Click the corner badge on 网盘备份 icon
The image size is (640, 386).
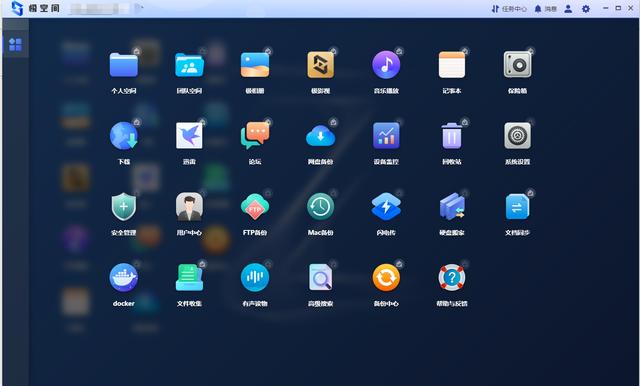coord(333,122)
